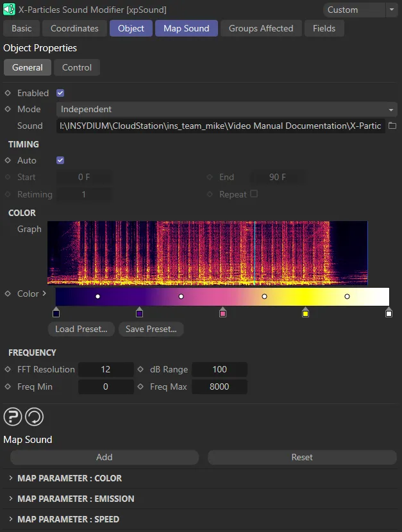Click the FFT Resolution keyframe diamond
402x532 pixels.
pyautogui.click(x=8, y=369)
